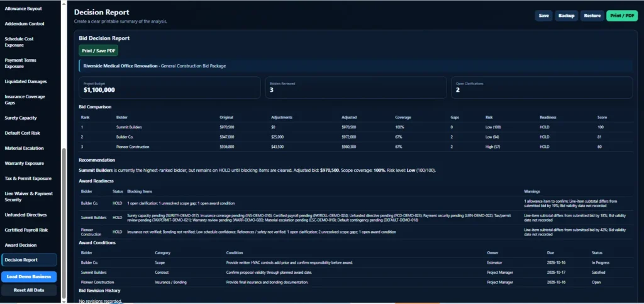Select Material Escalation in sidebar

pyautogui.click(x=24, y=149)
